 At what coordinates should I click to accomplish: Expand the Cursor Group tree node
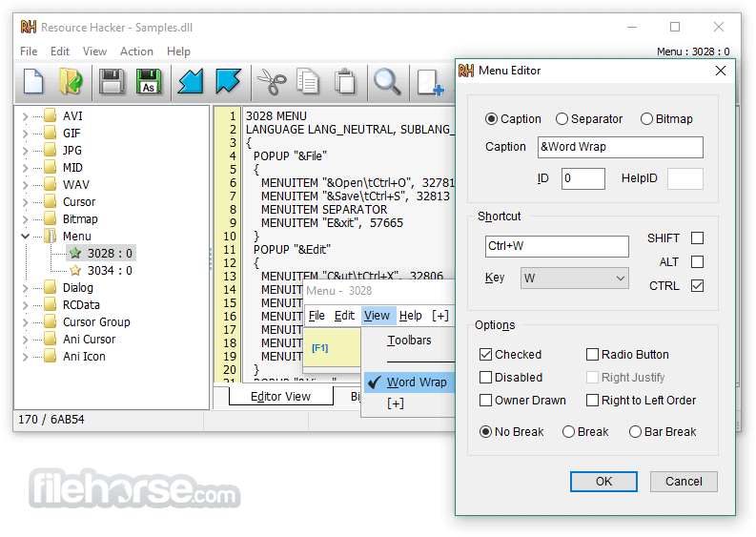tap(26, 322)
